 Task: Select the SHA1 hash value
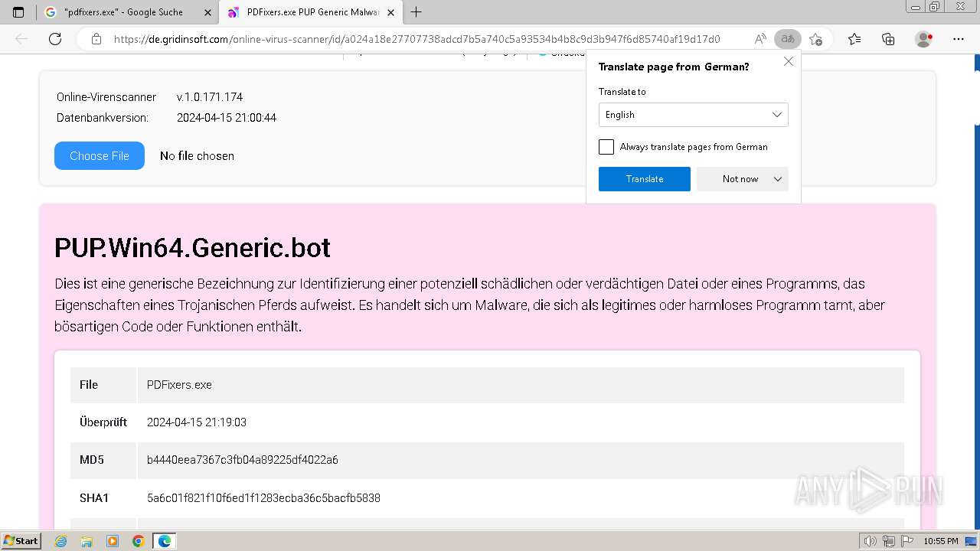(x=263, y=498)
